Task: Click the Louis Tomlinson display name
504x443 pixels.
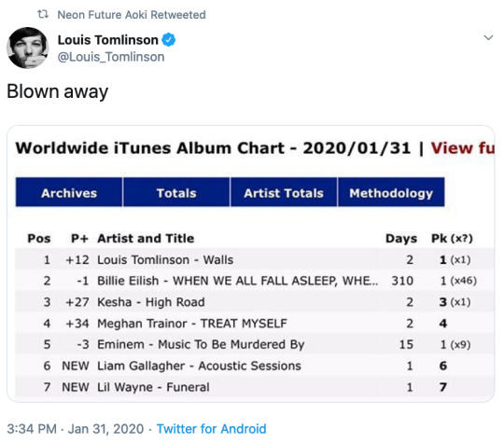Action: pos(107,40)
